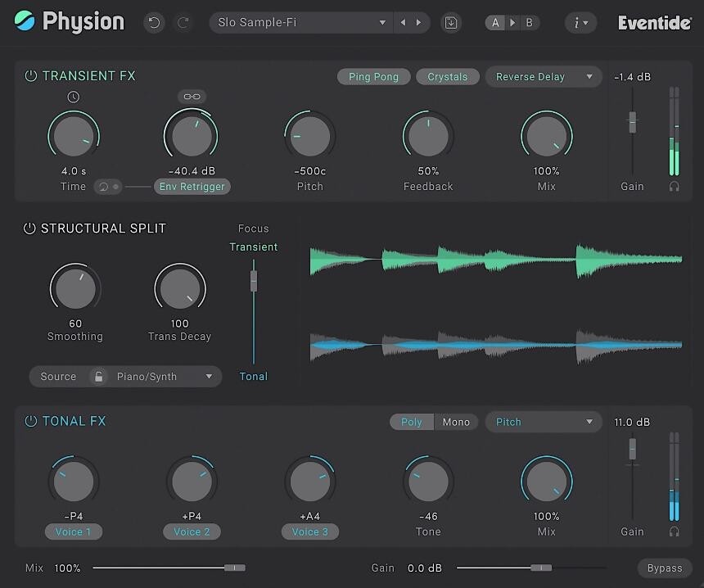The width and height of the screenshot is (704, 588).
Task: Click the -P4 Voice 1 knob
Action: (74, 481)
